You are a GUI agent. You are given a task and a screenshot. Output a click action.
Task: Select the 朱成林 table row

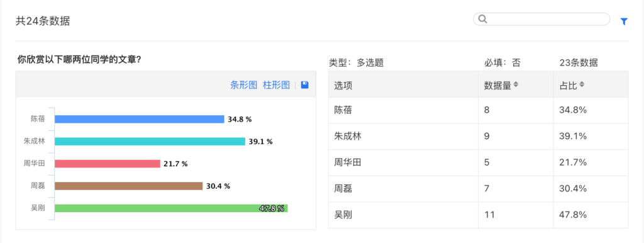479,137
